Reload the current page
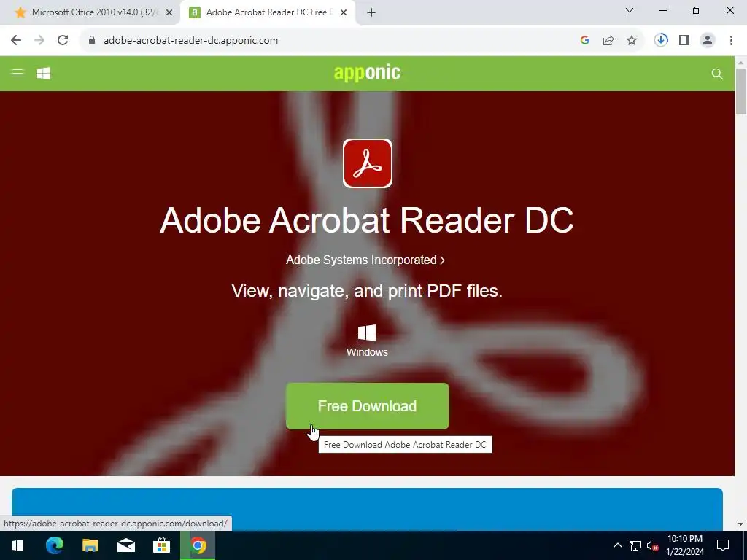 point(63,41)
